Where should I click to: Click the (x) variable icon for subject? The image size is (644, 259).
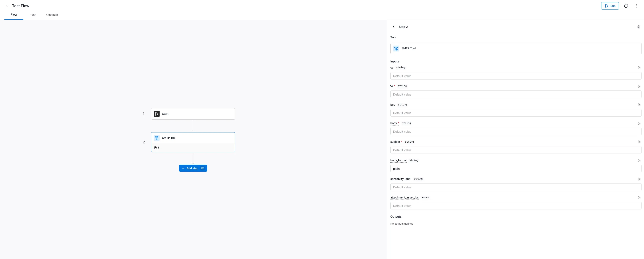[639, 142]
